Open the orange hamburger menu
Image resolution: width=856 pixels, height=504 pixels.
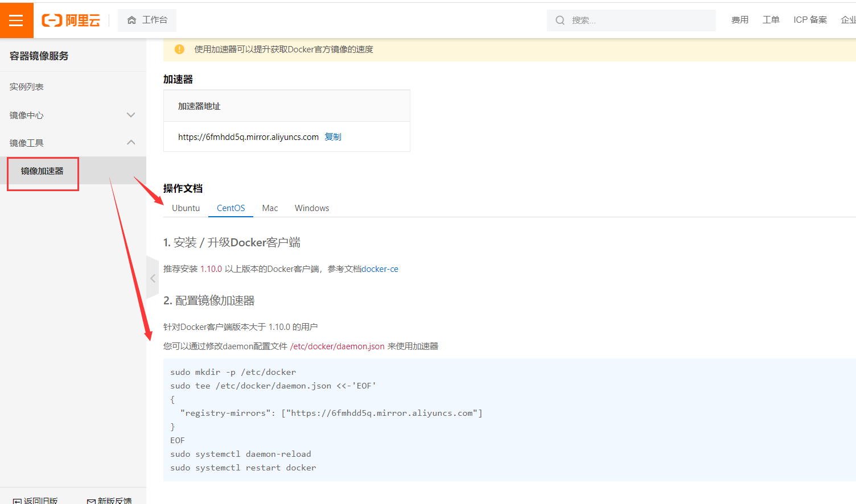pos(17,20)
